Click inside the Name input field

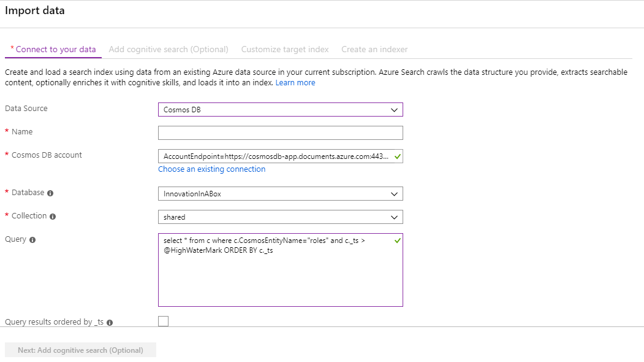[x=280, y=133]
